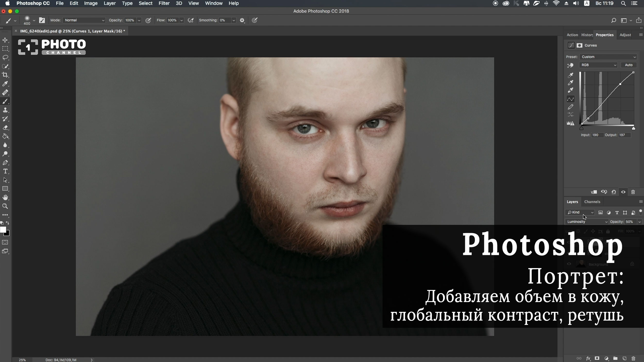
Task: Select the Crop tool
Action: (5, 75)
